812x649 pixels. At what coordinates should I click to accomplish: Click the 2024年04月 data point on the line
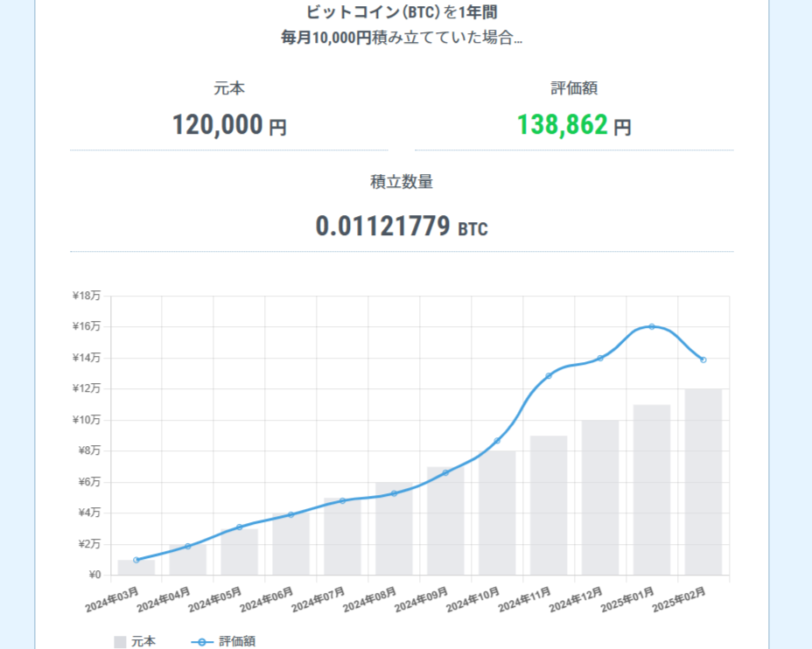(x=188, y=547)
